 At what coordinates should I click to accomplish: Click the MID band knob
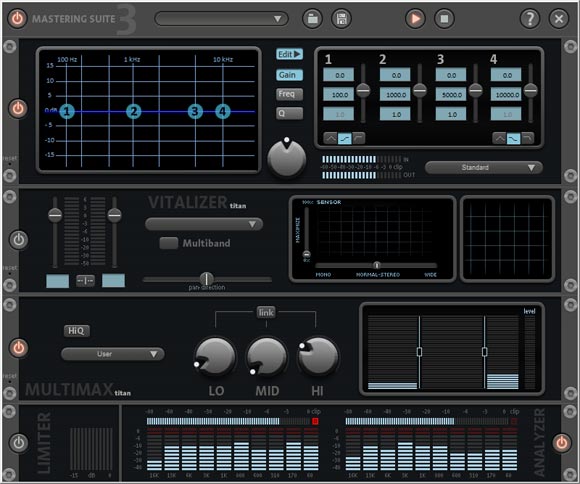coord(267,356)
